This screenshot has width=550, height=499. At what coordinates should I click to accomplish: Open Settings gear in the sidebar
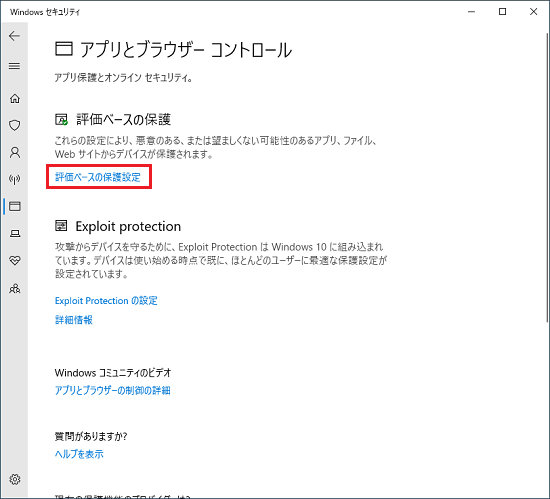(x=15, y=479)
